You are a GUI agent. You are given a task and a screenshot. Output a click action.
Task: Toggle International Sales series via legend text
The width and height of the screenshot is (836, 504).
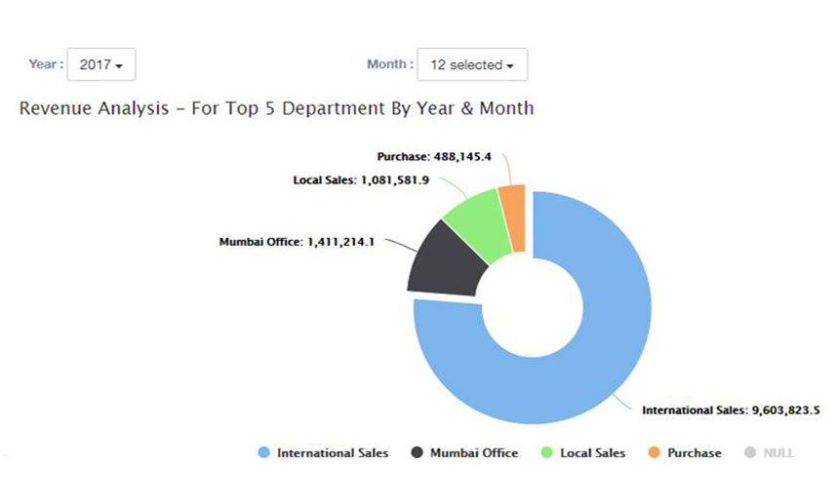(x=332, y=453)
